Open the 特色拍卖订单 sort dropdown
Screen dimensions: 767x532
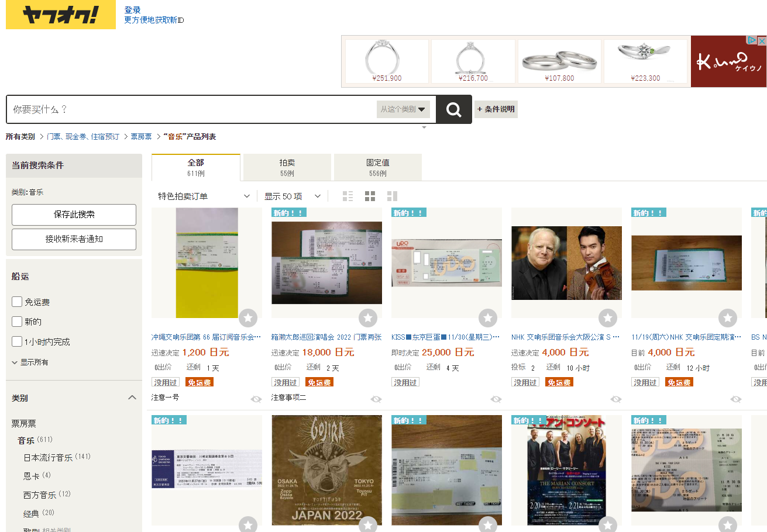pyautogui.click(x=204, y=196)
